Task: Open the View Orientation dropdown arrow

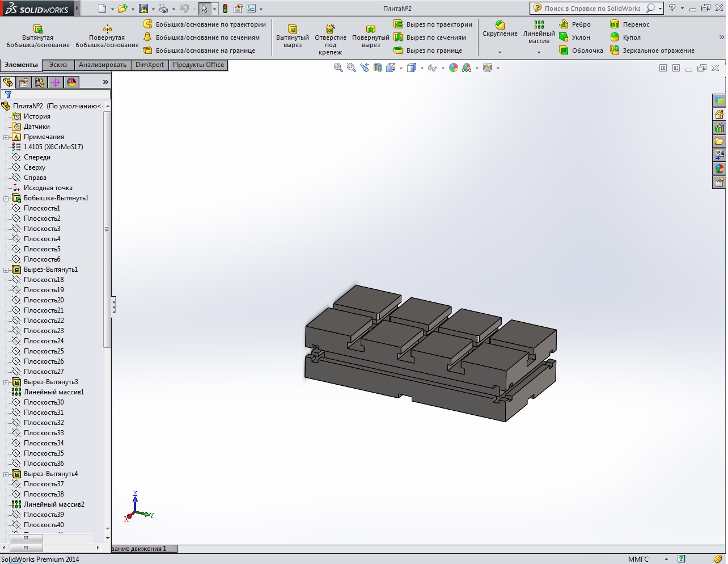Action: pyautogui.click(x=401, y=68)
